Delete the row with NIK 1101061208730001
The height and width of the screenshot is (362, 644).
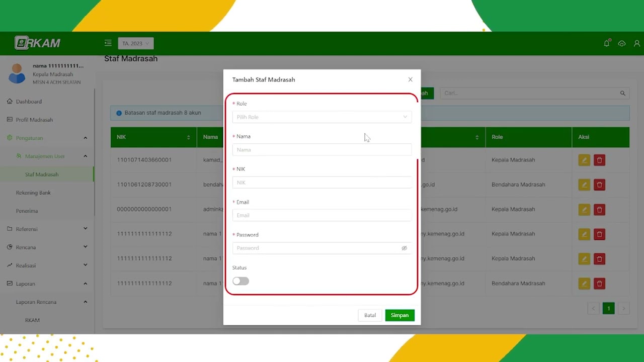pos(599,185)
